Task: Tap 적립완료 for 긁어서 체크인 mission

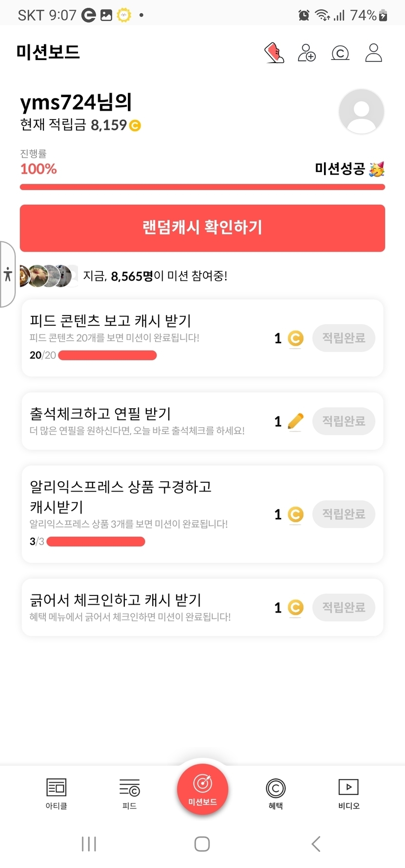Action: coord(344,608)
